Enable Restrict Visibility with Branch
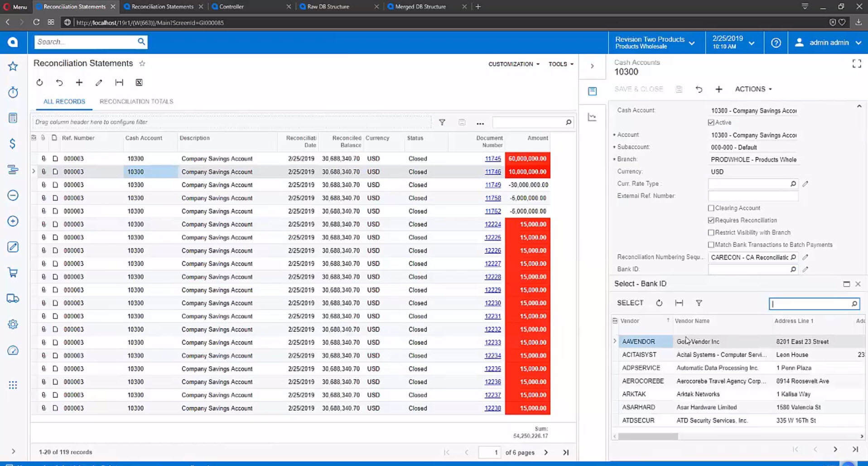The image size is (868, 466). click(711, 232)
